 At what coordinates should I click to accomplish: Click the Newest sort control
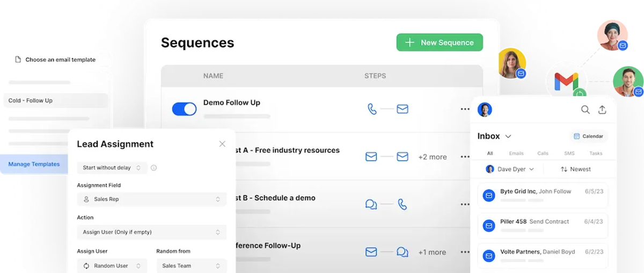point(576,169)
